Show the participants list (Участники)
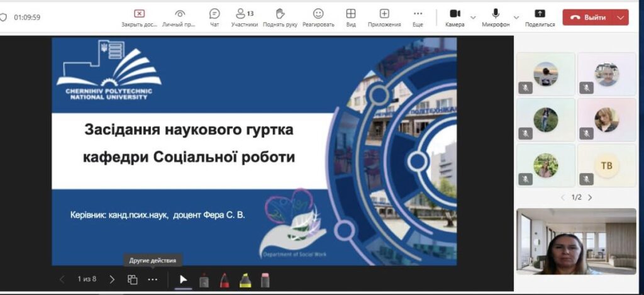Viewport: 644px width, 295px height. pyautogui.click(x=244, y=16)
